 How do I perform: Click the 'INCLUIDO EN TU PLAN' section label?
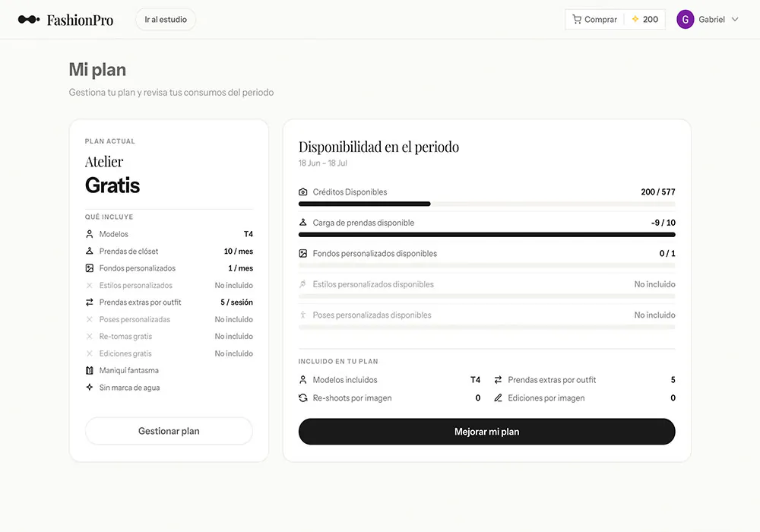pyautogui.click(x=338, y=362)
